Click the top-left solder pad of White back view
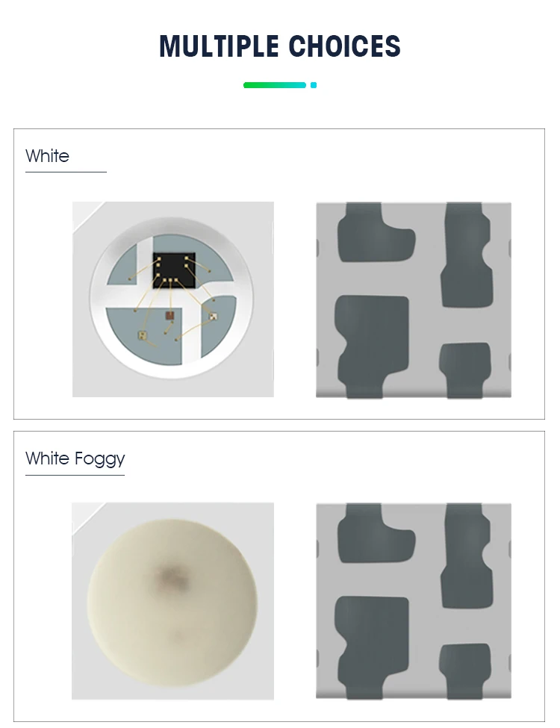This screenshot has height=728, width=560. click(x=376, y=232)
